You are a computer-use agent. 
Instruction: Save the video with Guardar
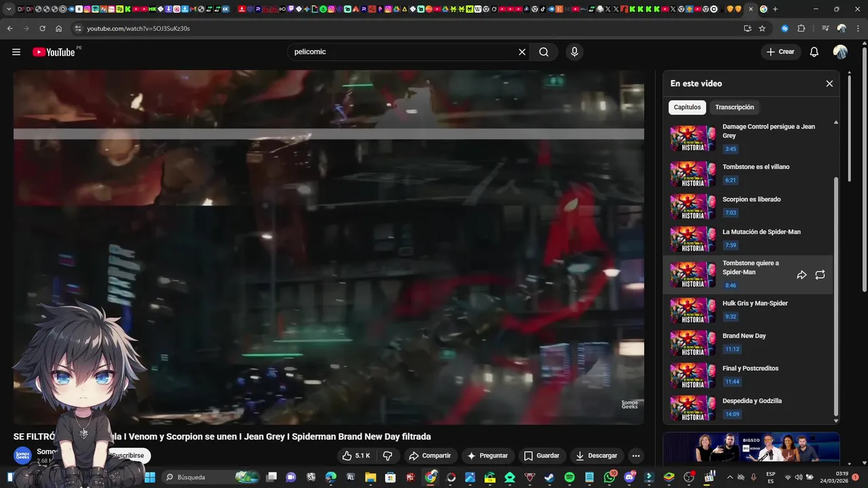click(541, 455)
